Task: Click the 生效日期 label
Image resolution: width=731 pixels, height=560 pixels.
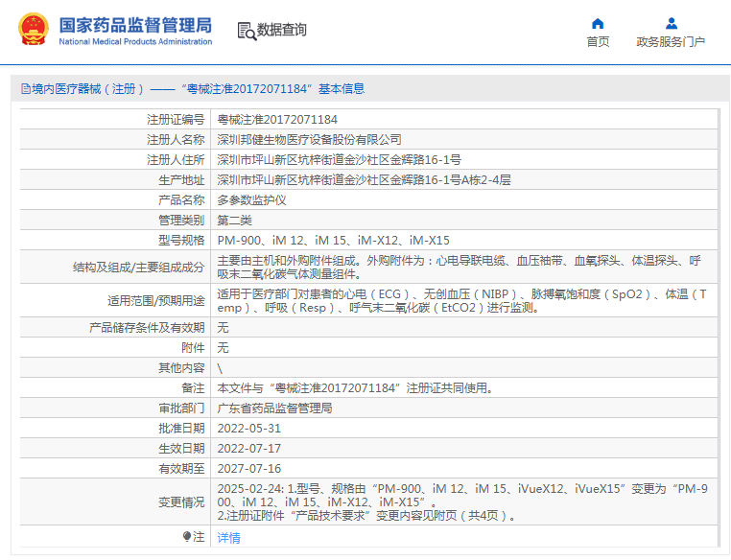Action: (x=181, y=448)
